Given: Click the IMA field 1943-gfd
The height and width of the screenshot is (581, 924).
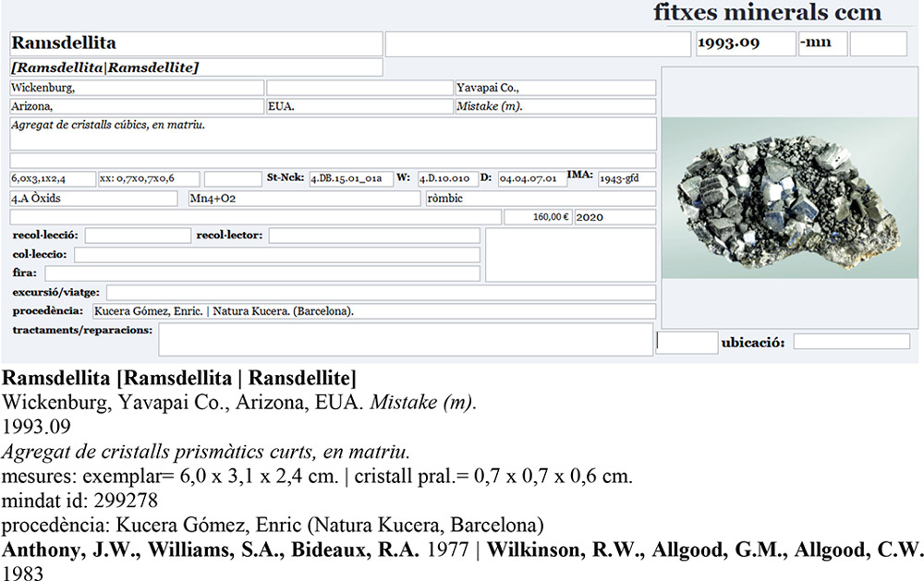Looking at the screenshot, I should pyautogui.click(x=627, y=178).
